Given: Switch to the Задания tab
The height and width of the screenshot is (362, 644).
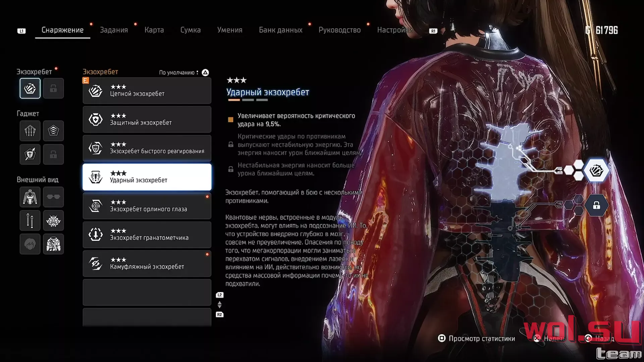Looking at the screenshot, I should tap(114, 30).
